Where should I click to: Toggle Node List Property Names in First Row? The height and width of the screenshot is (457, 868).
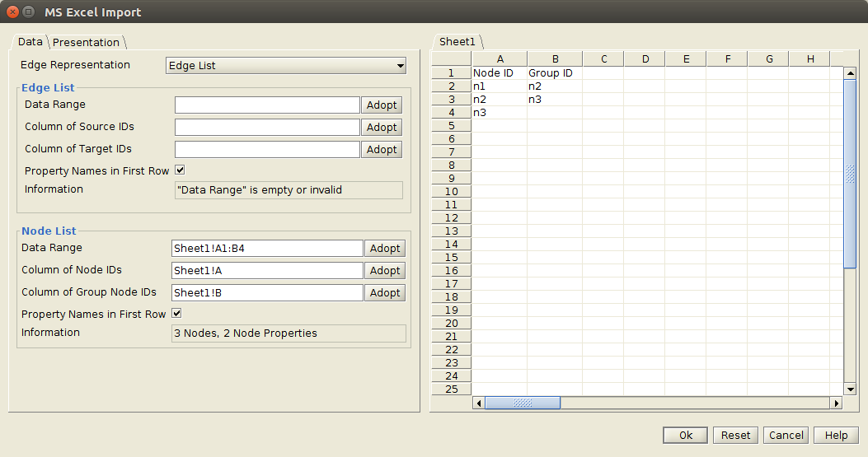176,313
